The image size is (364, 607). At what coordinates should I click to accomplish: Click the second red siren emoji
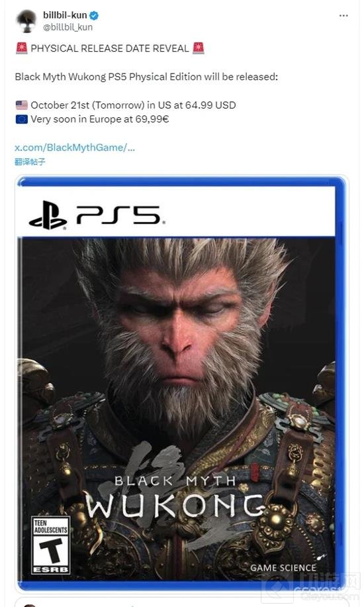coord(198,48)
